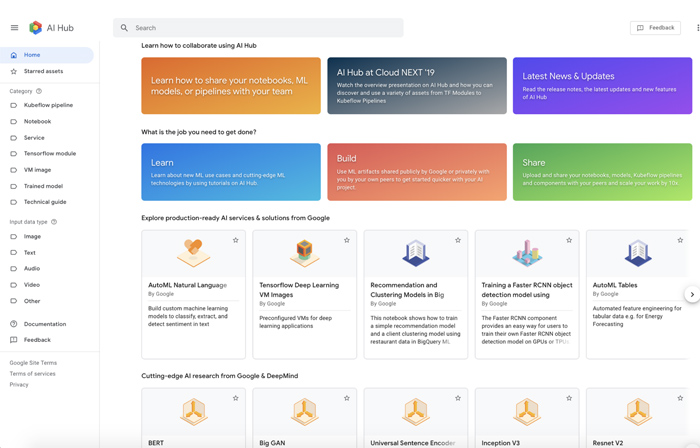700x448 pixels.
Task: Open the Terms of services link
Action: click(32, 374)
